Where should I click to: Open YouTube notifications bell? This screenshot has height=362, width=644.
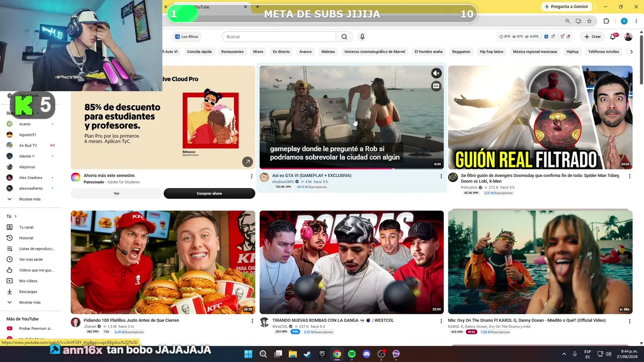[x=613, y=37]
